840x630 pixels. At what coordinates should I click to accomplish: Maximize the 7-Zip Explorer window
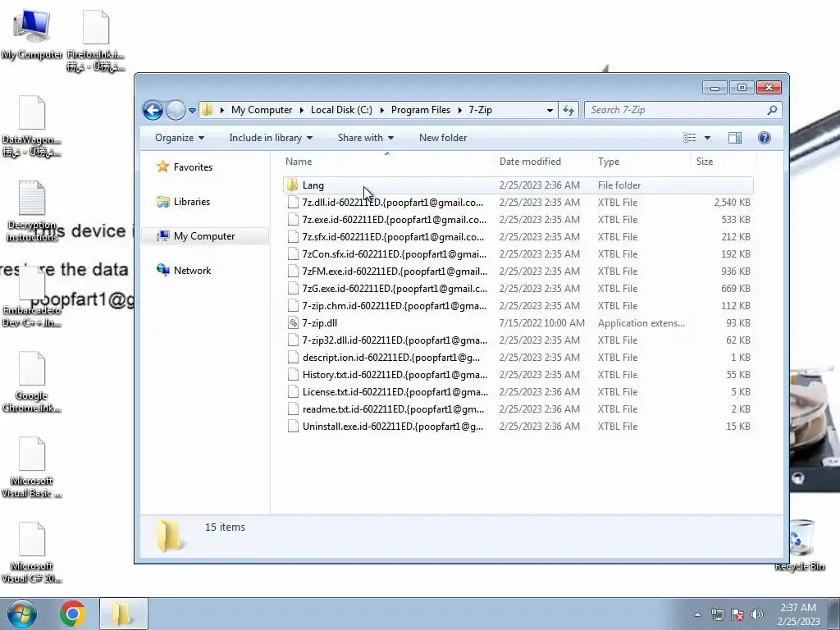pyautogui.click(x=742, y=87)
